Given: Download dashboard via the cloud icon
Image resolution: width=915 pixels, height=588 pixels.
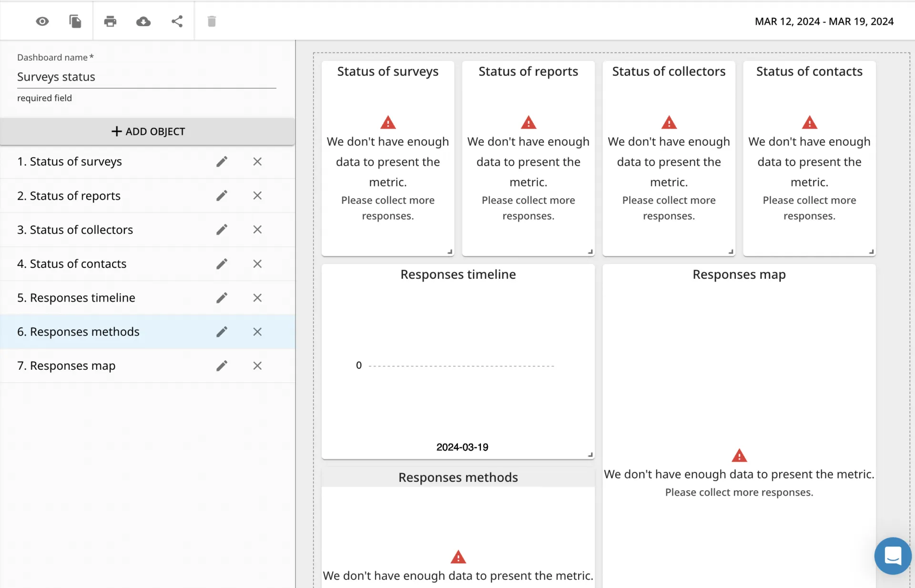Looking at the screenshot, I should tap(143, 21).
